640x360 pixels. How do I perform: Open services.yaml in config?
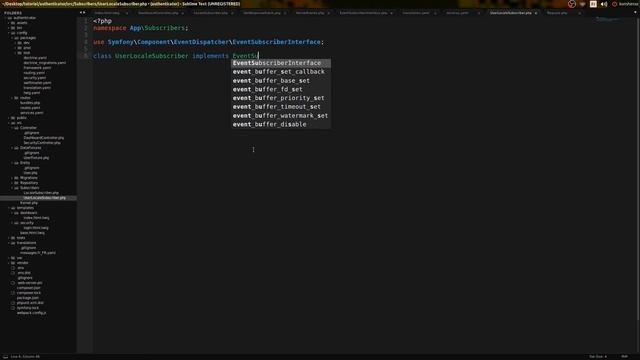(31, 113)
